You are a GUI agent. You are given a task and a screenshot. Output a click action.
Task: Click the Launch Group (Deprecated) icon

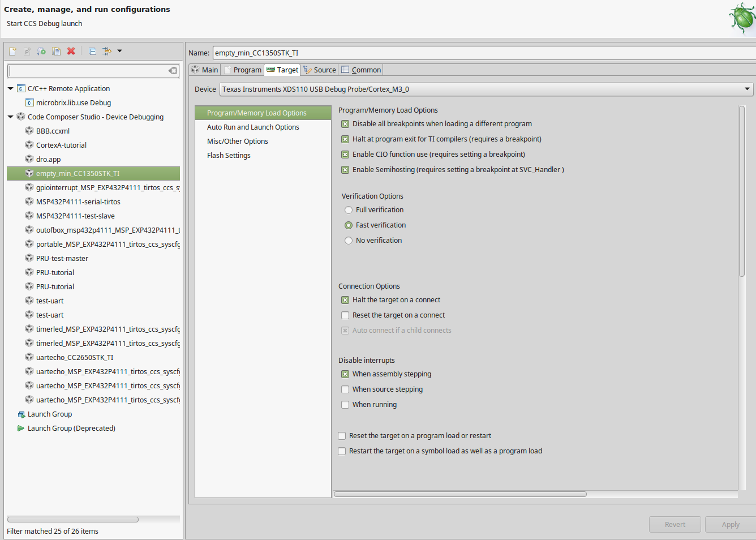(21, 428)
